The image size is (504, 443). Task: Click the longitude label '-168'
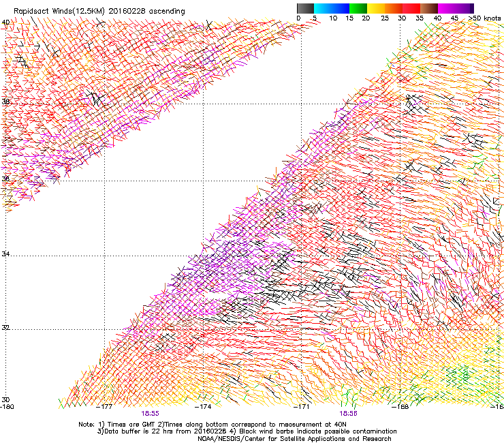(x=400, y=407)
